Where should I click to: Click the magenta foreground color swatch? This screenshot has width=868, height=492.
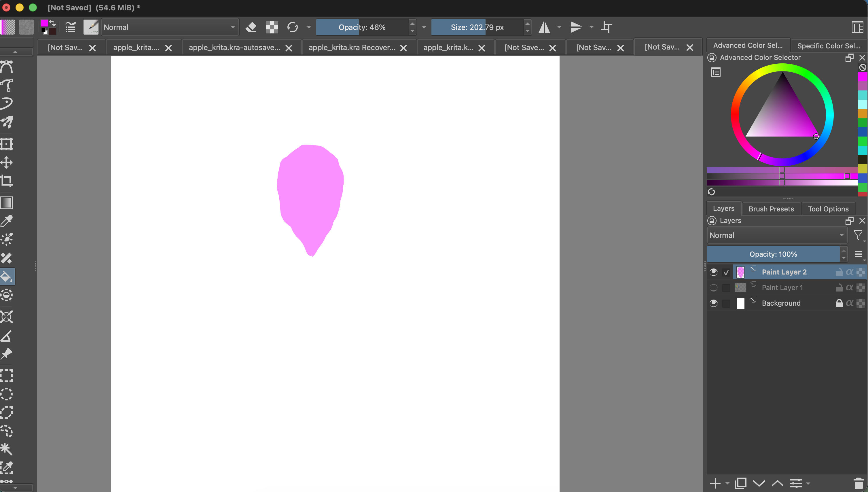(44, 23)
